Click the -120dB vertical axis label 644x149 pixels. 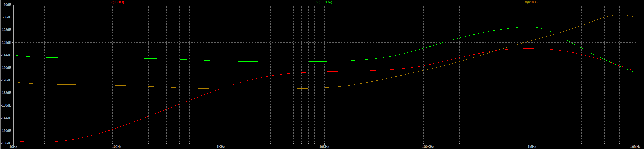click(6, 68)
